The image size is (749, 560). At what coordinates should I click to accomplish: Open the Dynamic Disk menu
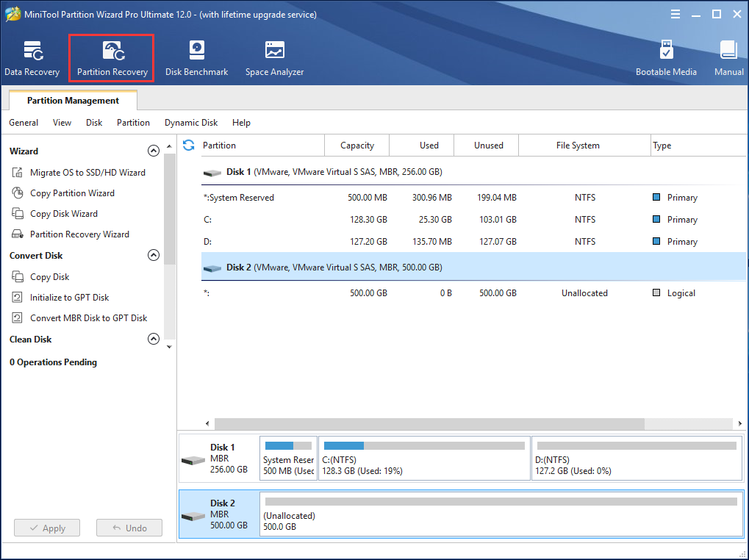tap(191, 123)
